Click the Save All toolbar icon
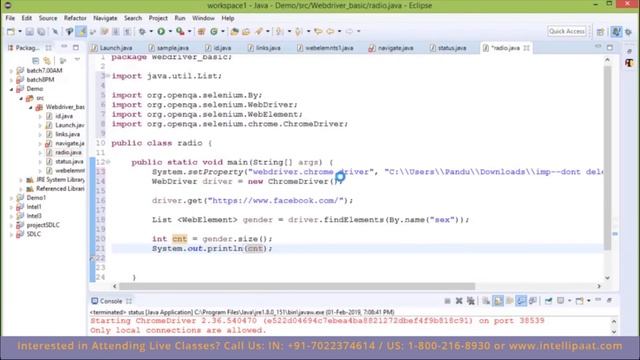The width and height of the screenshot is (640, 360). 41,31
